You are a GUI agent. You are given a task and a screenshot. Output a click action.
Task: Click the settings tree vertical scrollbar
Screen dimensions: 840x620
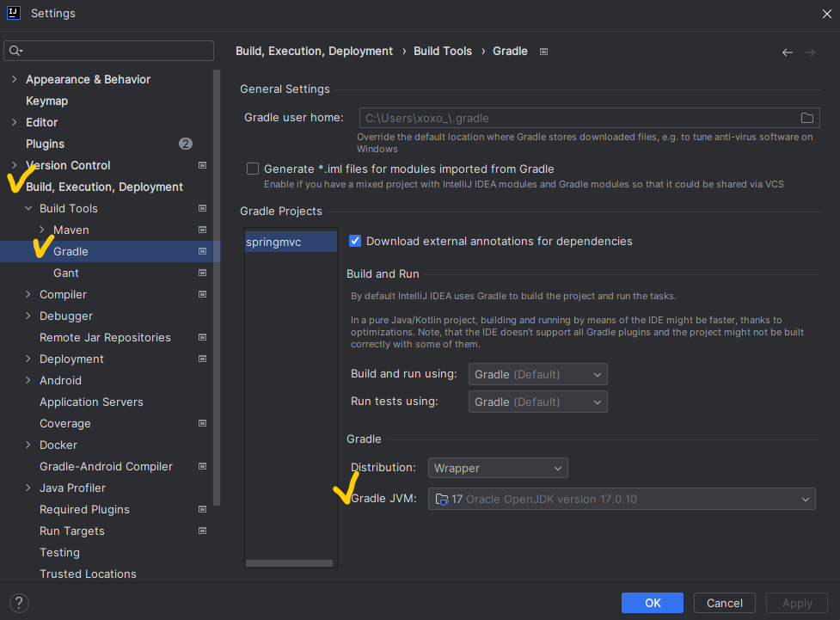tap(217, 286)
